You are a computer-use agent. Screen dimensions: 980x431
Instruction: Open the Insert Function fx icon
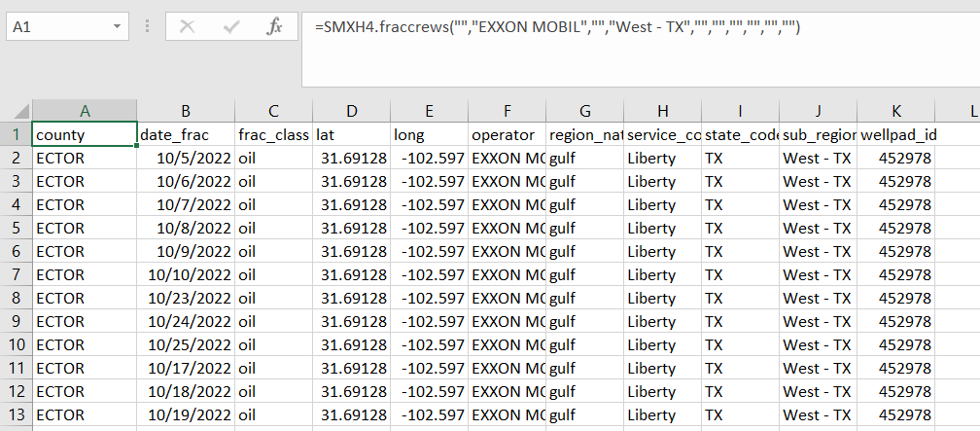[274, 26]
